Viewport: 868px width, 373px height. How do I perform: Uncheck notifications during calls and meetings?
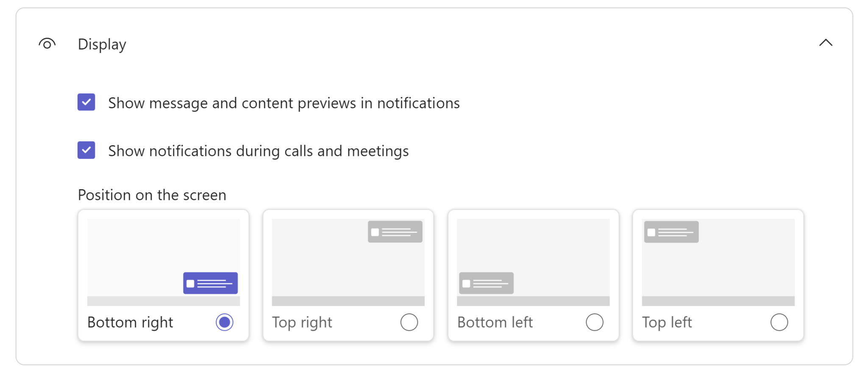86,150
